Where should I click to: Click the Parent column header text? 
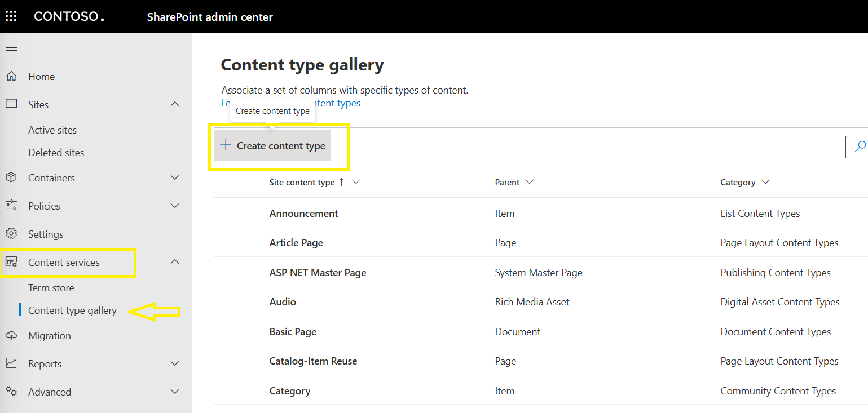[x=507, y=183]
